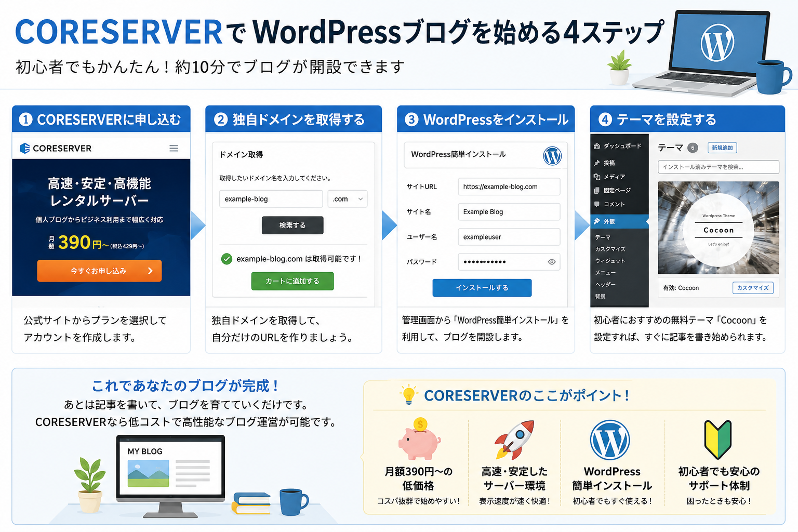The width and height of the screenshot is (798, 532).
Task: Open メディア in the WordPress sidebar
Action: [x=614, y=177]
